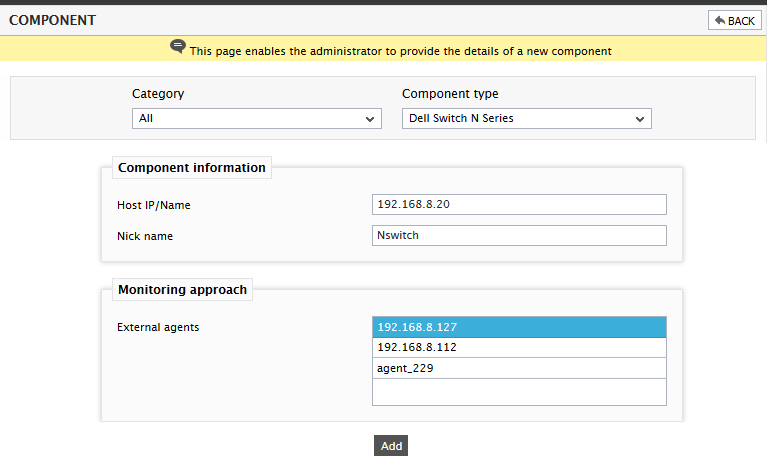Screen dimensions: 767x465
Task: Click the Category dropdown chevron arrow
Action: 370,119
